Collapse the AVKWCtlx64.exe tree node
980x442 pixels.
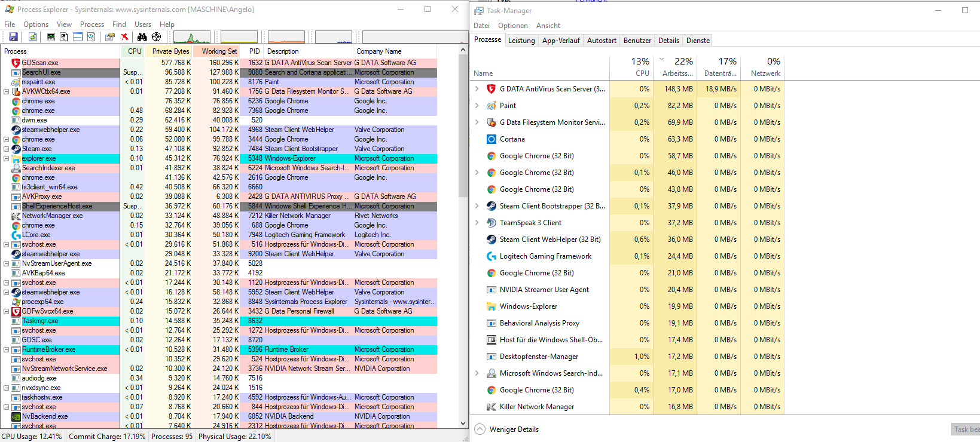point(7,91)
